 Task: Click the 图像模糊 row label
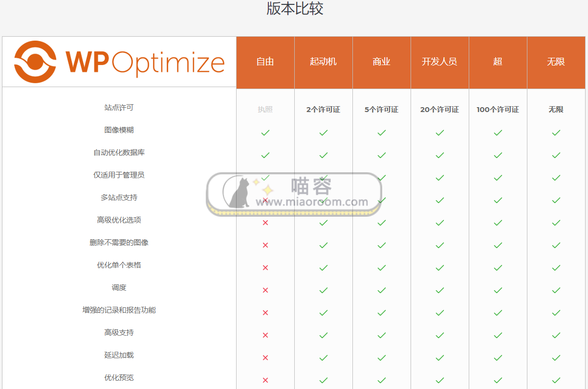(119, 130)
